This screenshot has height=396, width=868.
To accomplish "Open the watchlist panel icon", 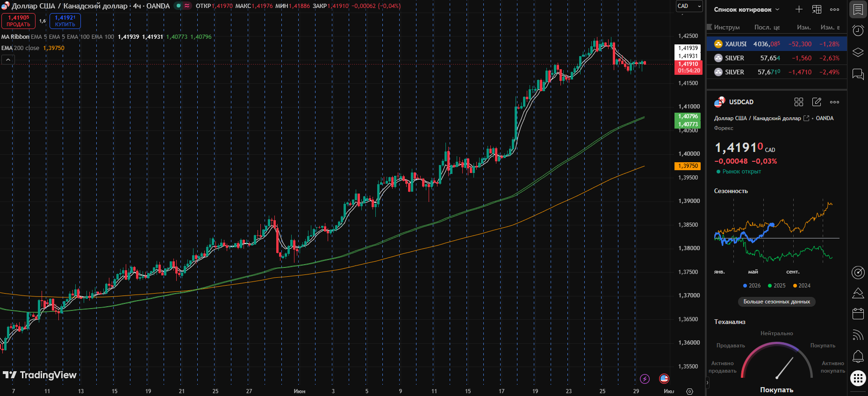I will tap(858, 9).
